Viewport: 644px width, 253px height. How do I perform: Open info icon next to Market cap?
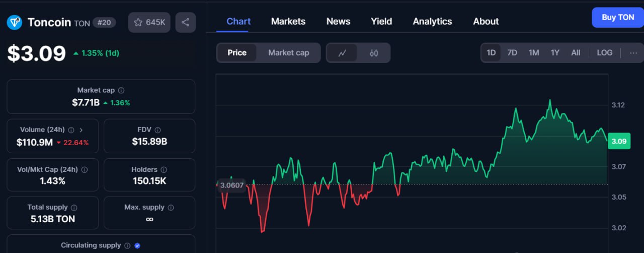(121, 90)
